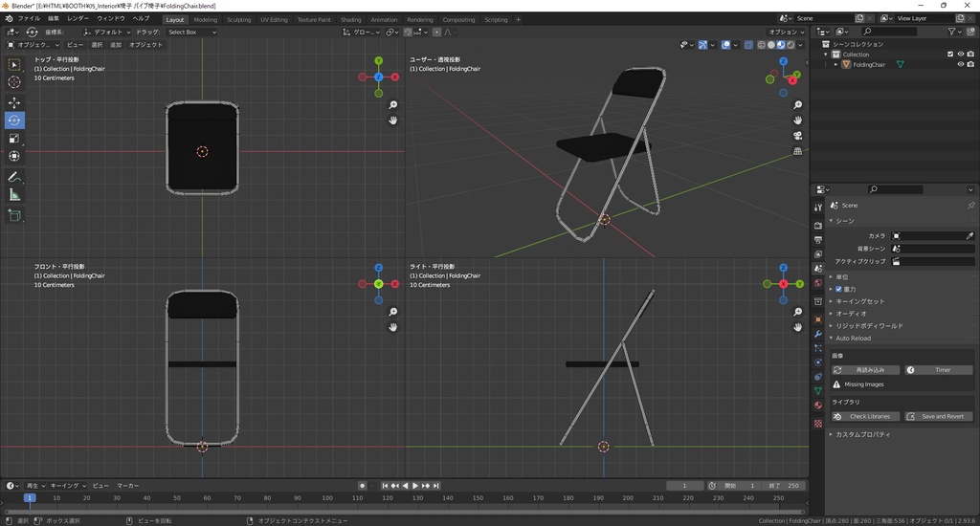Viewport: 980px width, 526px height.
Task: Expand the リジッドボディワールド panel
Action: pyautogui.click(x=869, y=326)
